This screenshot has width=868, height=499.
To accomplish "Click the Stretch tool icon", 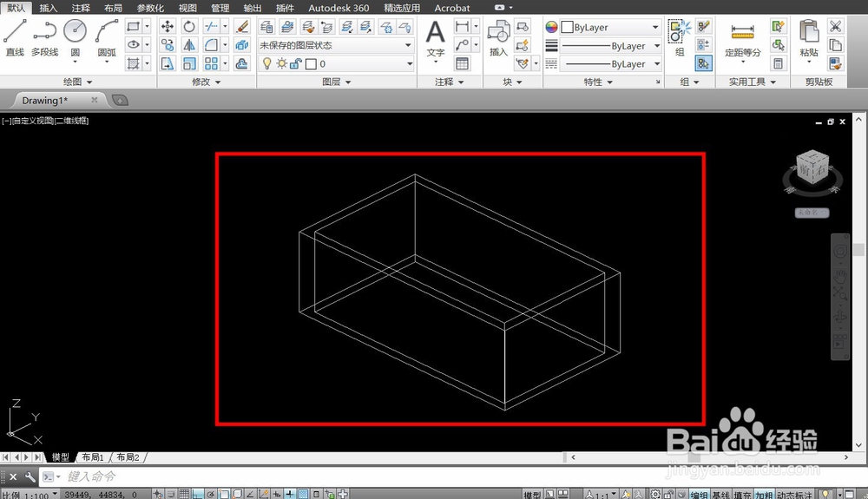I will pos(168,63).
